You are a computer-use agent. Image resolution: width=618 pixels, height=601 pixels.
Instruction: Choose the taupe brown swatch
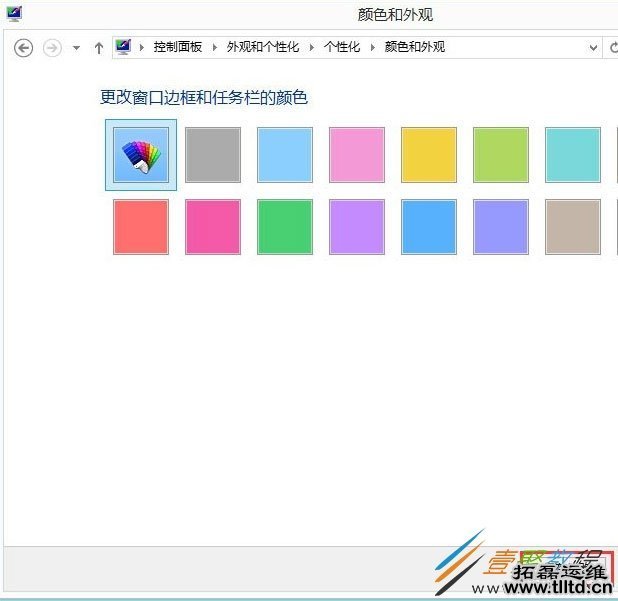tap(573, 227)
